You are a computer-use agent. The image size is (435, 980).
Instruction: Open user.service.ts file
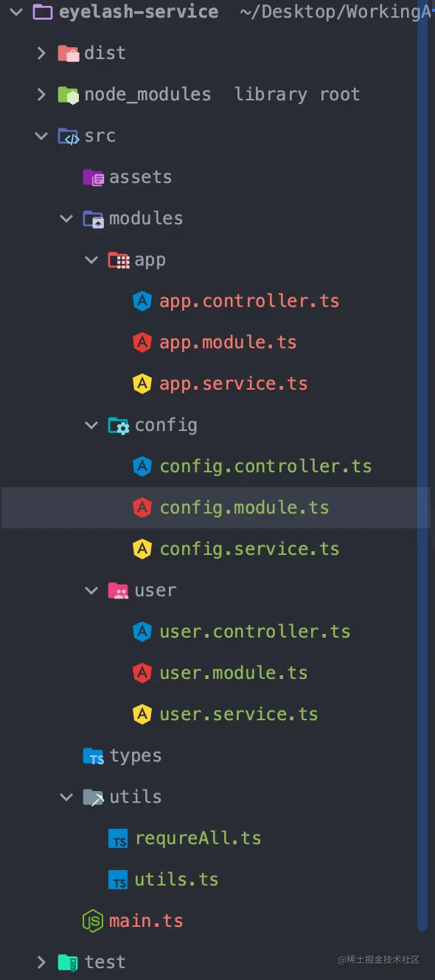[239, 714]
